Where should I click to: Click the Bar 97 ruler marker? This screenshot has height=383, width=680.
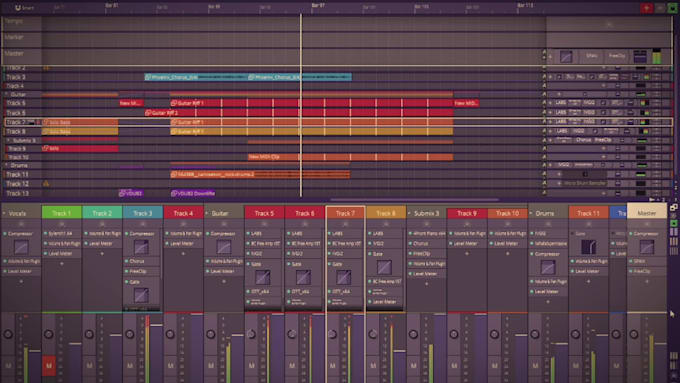[x=318, y=6]
